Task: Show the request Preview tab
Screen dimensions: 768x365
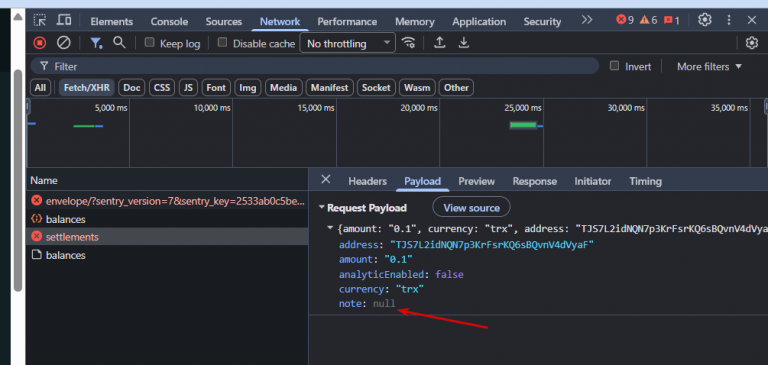Action: (477, 181)
